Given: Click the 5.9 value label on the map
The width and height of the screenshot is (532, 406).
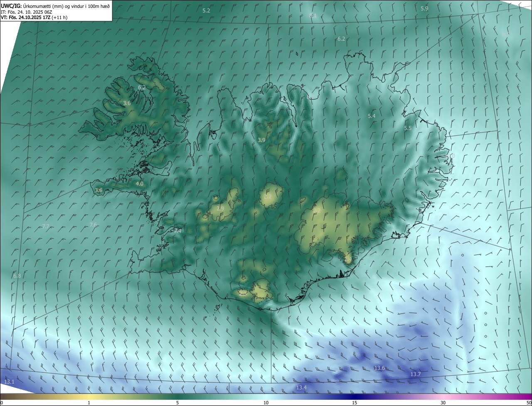Looking at the screenshot, I should coord(424,8).
